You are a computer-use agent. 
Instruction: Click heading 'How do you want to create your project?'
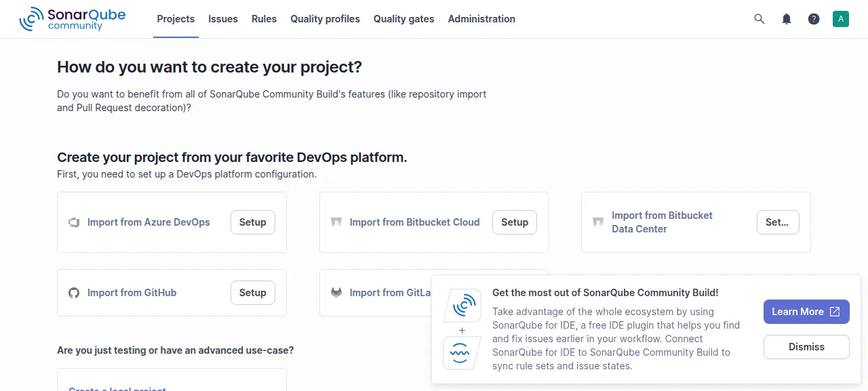pos(210,67)
